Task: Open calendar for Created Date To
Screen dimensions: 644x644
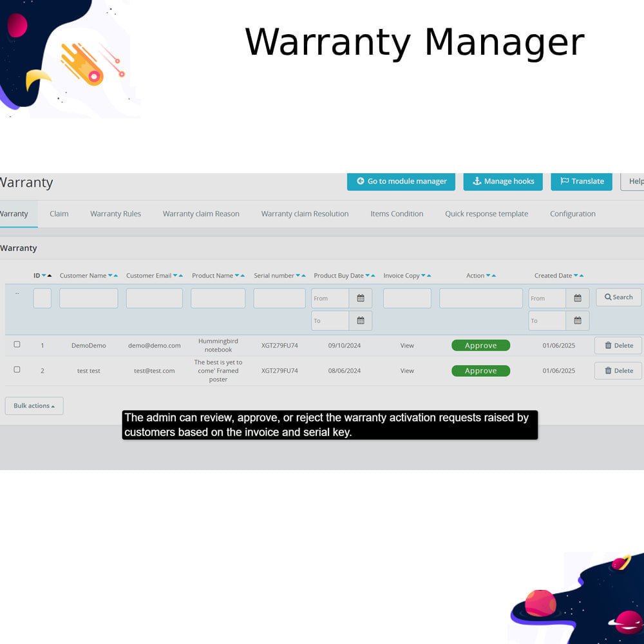Action: [x=578, y=321]
